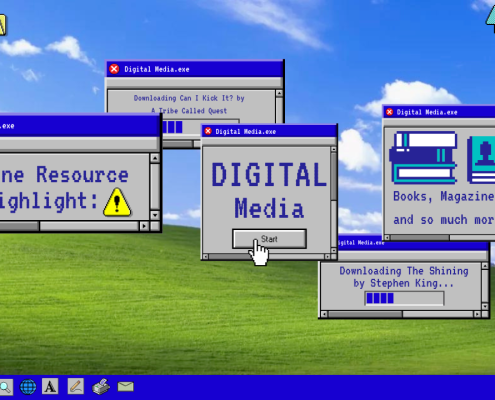Close the DIGITAL Media start window
Image resolution: width=495 pixels, height=400 pixels.
[208, 131]
